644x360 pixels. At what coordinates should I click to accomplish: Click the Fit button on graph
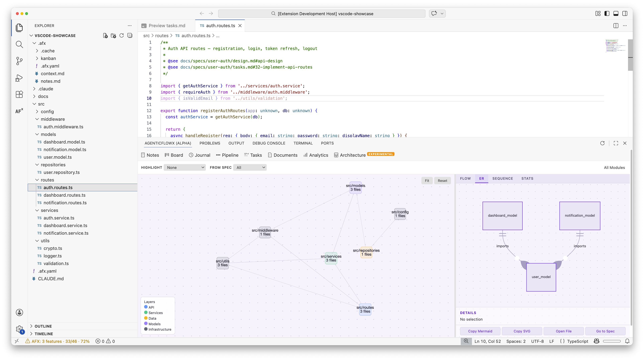427,181
